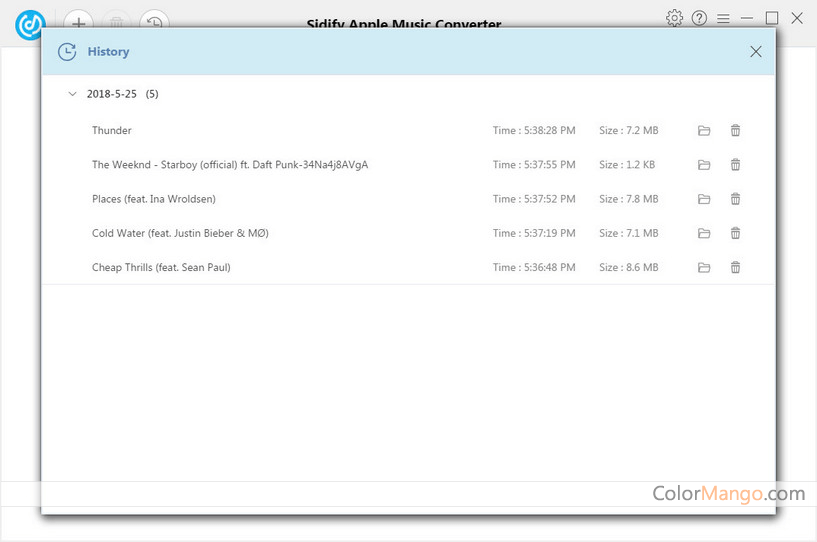Delete the Thunder history entry
The height and width of the screenshot is (542, 817).
pos(736,131)
